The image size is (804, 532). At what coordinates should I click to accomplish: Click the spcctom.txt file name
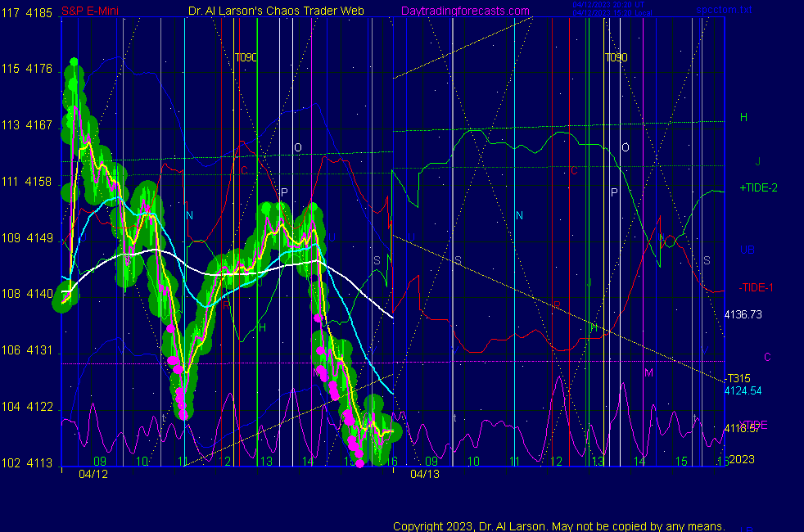[724, 10]
